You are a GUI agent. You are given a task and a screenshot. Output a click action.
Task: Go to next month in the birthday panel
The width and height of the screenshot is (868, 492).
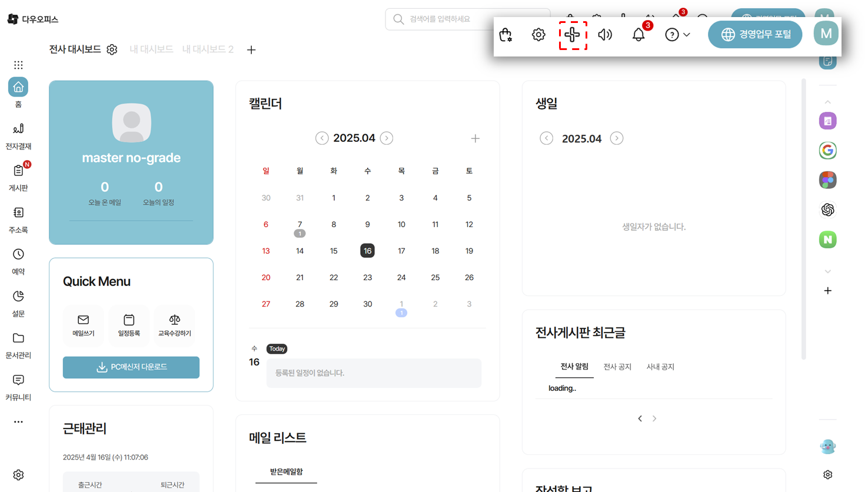pos(616,138)
